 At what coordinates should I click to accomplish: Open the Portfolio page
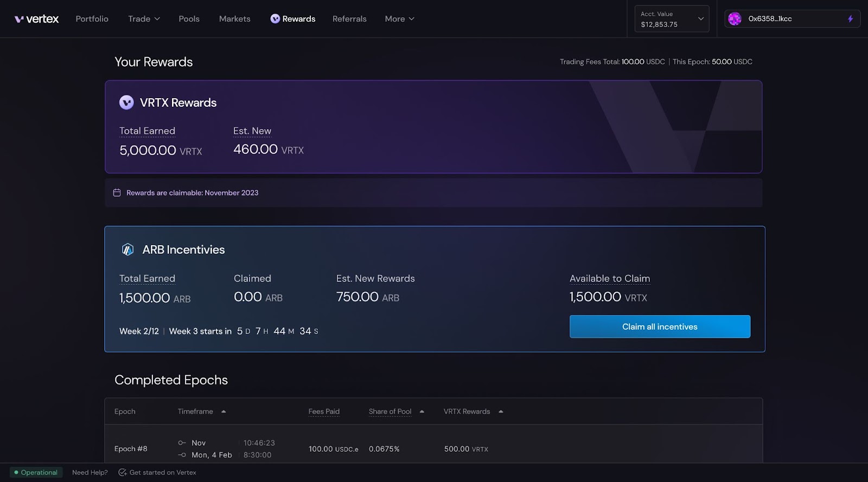click(x=92, y=19)
